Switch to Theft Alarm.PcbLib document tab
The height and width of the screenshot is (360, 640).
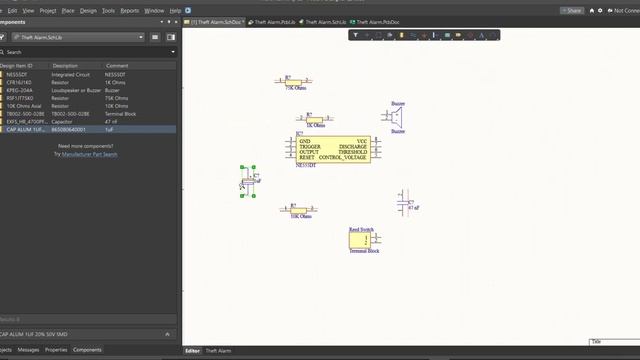pyautogui.click(x=272, y=22)
